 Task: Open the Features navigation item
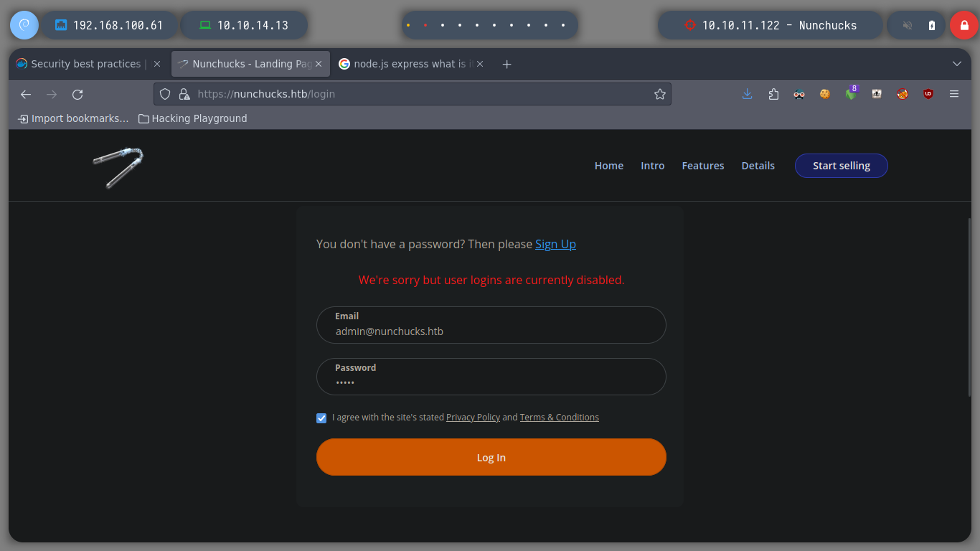[703, 166]
